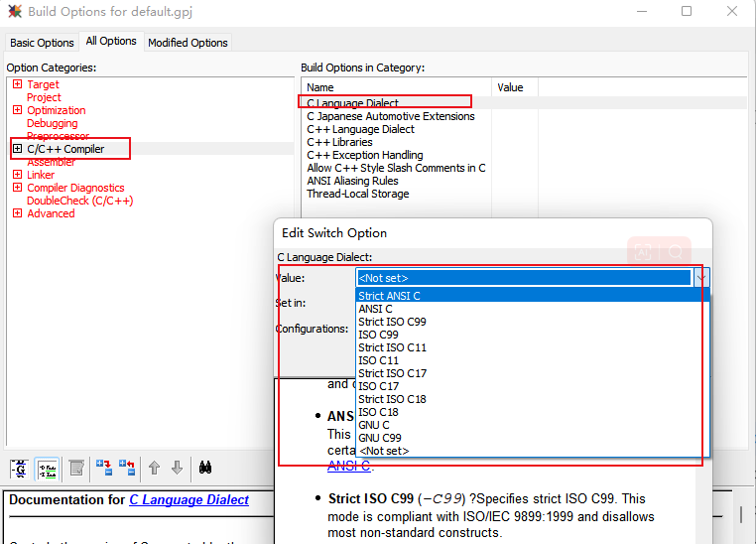Follow the ANSI C hyperlink in documentation
Screen dimensions: 756x544
348,466
